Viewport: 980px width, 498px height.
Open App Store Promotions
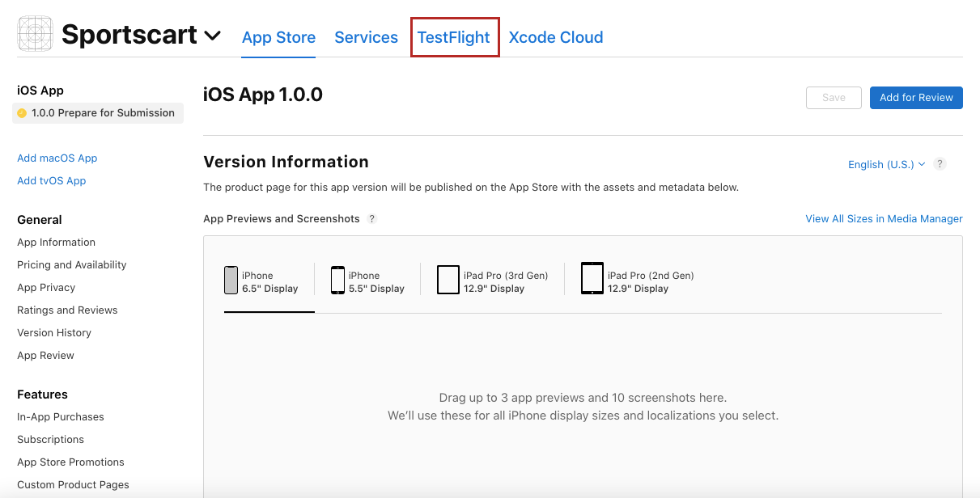(x=71, y=462)
